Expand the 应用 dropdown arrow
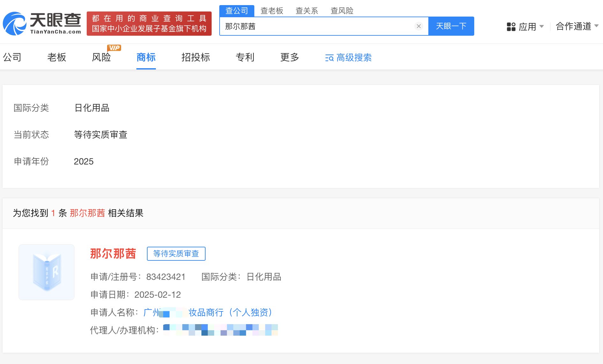 (x=541, y=26)
